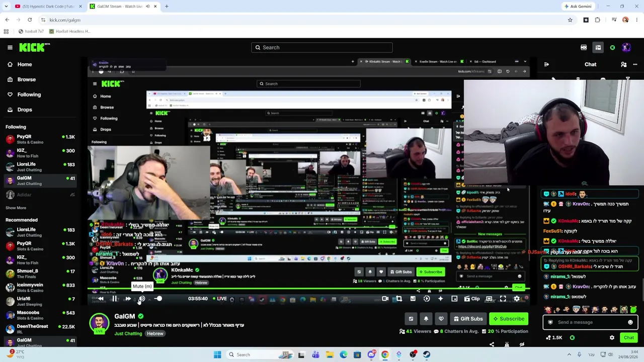The image size is (644, 362).
Task: Show hidden system tray icons
Action: [x=570, y=355]
